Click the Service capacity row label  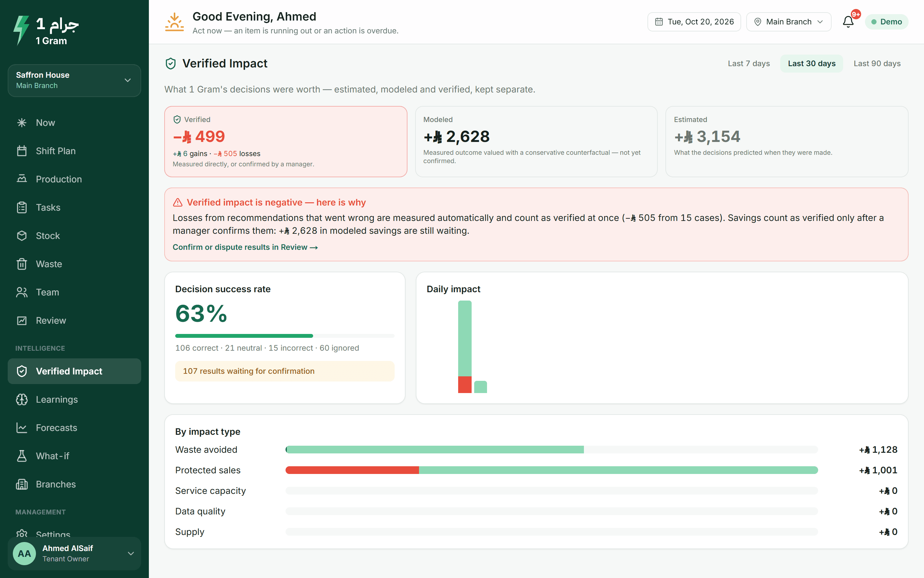pos(210,491)
